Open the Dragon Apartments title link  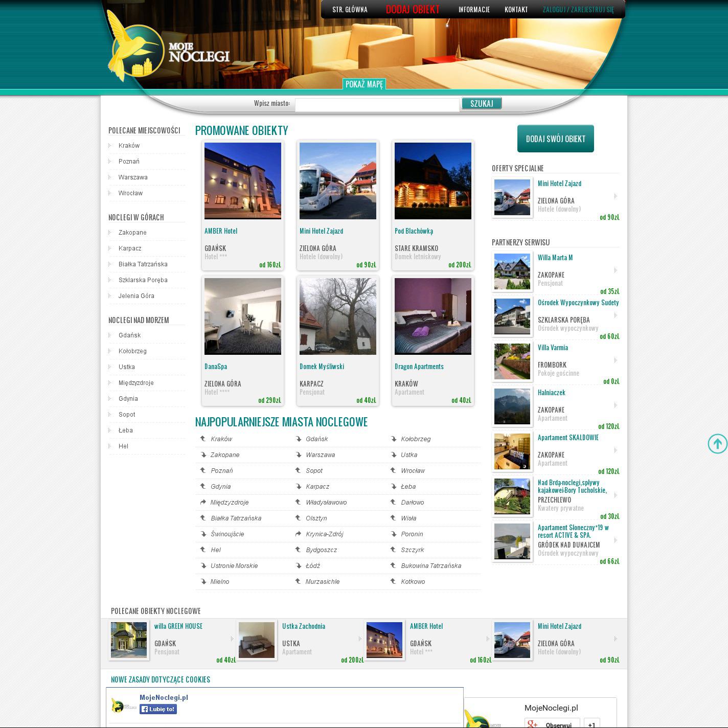pyautogui.click(x=419, y=367)
